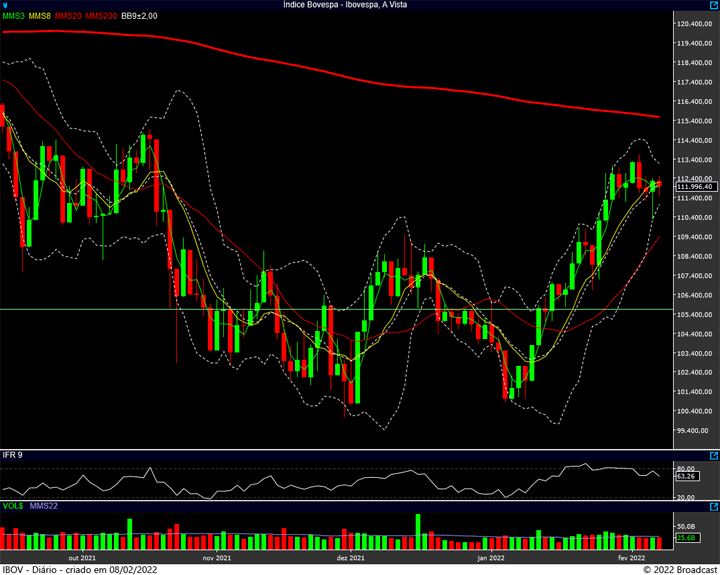Image resolution: width=720 pixels, height=575 pixels.
Task: Click the volume value tag 25,6B
Action: pyautogui.click(x=687, y=537)
